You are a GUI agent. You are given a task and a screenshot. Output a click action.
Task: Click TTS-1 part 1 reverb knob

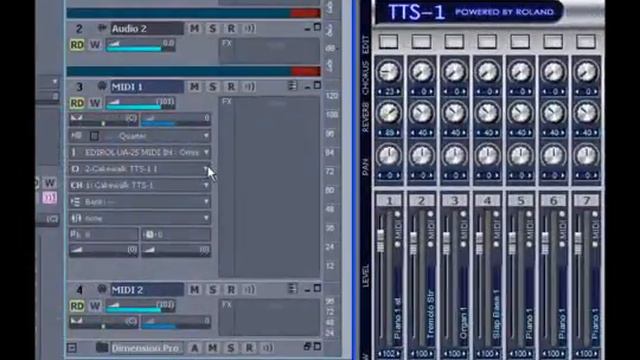[389, 113]
